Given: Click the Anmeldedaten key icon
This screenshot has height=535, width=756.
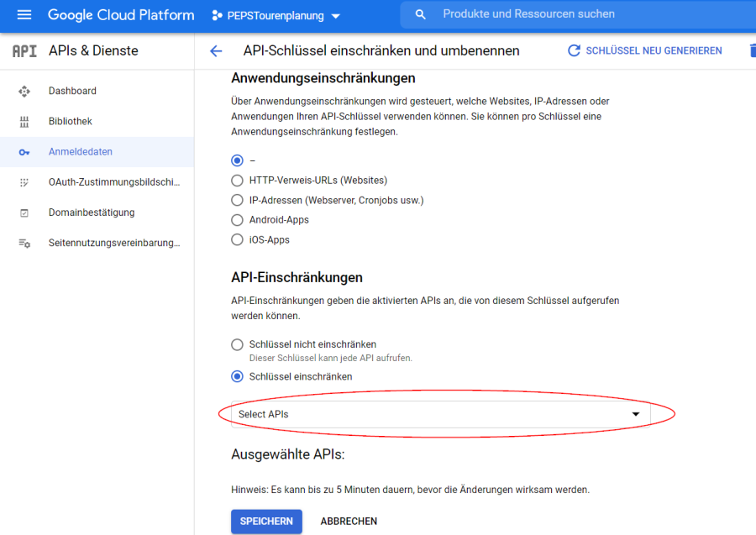Looking at the screenshot, I should pyautogui.click(x=24, y=152).
